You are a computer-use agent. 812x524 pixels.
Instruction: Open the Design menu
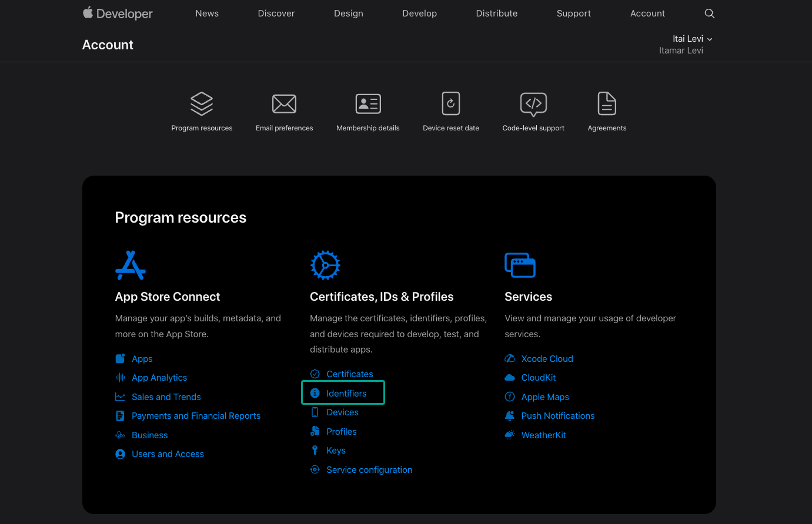coord(349,14)
